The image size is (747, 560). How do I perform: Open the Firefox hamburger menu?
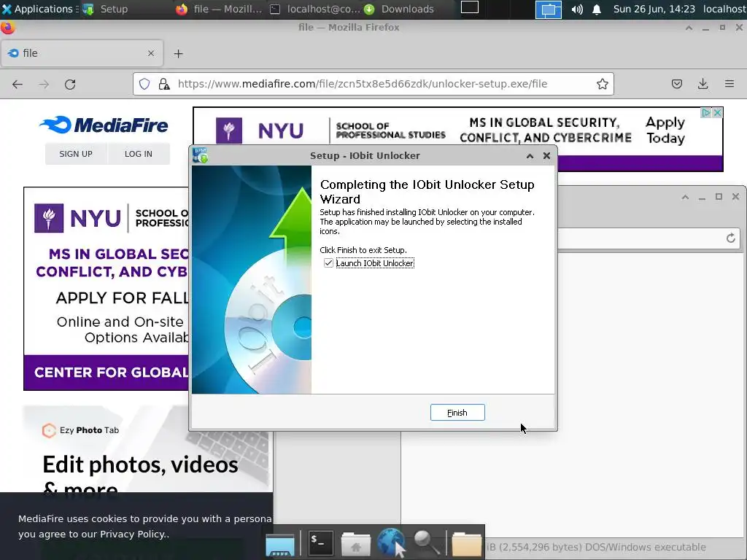tap(729, 85)
